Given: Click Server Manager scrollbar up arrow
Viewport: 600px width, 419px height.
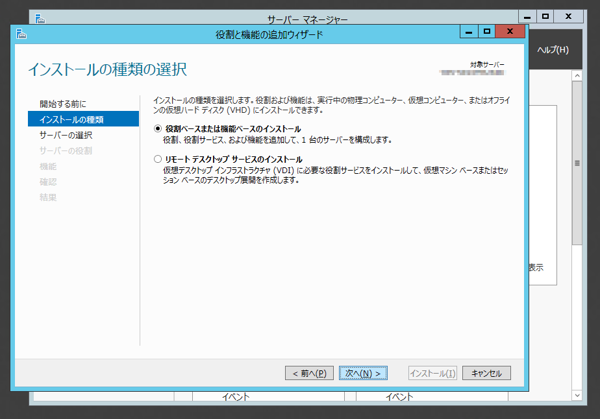Looking at the screenshot, I should tap(577, 76).
